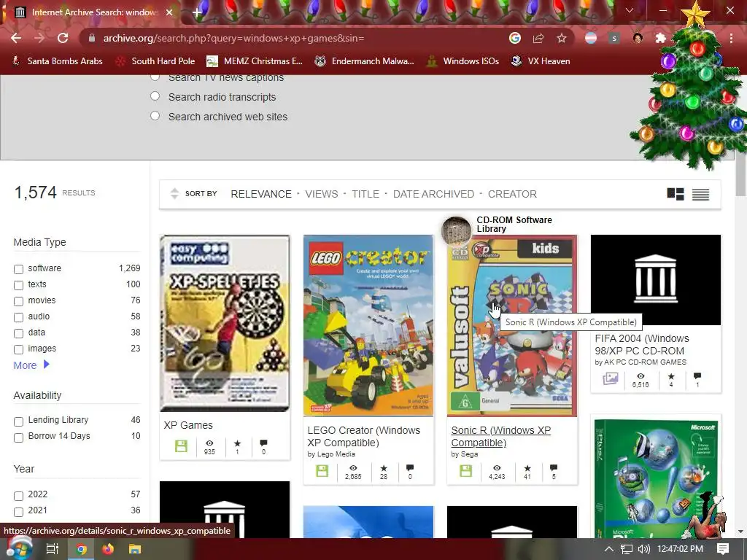The height and width of the screenshot is (560, 747).
Task: Check the 2022 year filter
Action: pyautogui.click(x=18, y=496)
